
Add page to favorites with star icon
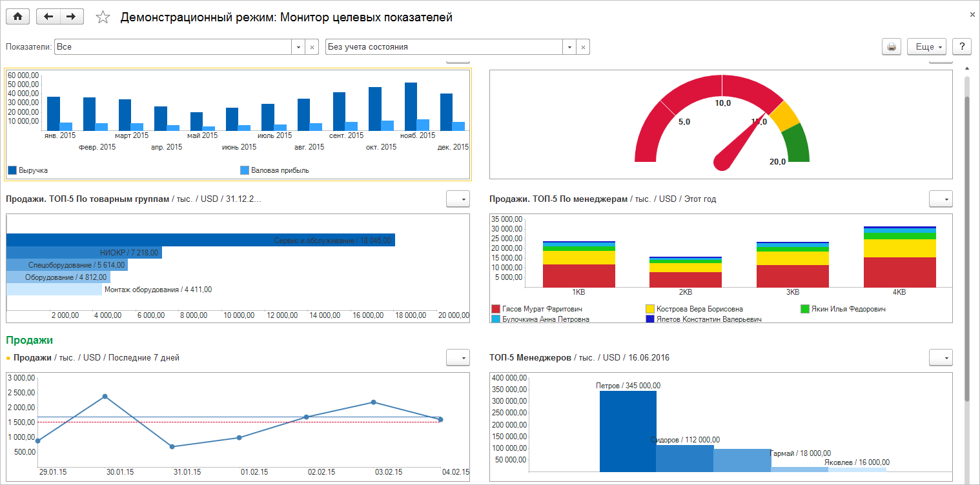(103, 17)
